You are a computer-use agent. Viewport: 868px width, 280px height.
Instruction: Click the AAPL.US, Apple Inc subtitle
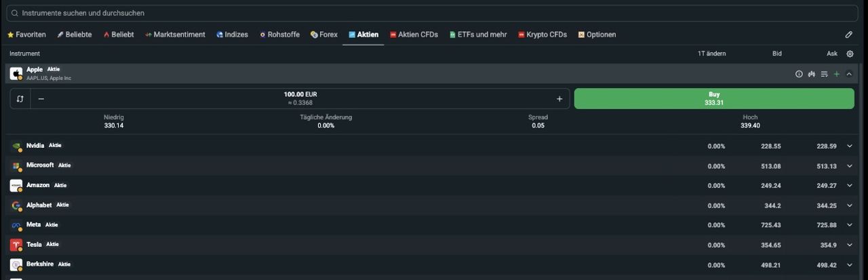coord(49,79)
